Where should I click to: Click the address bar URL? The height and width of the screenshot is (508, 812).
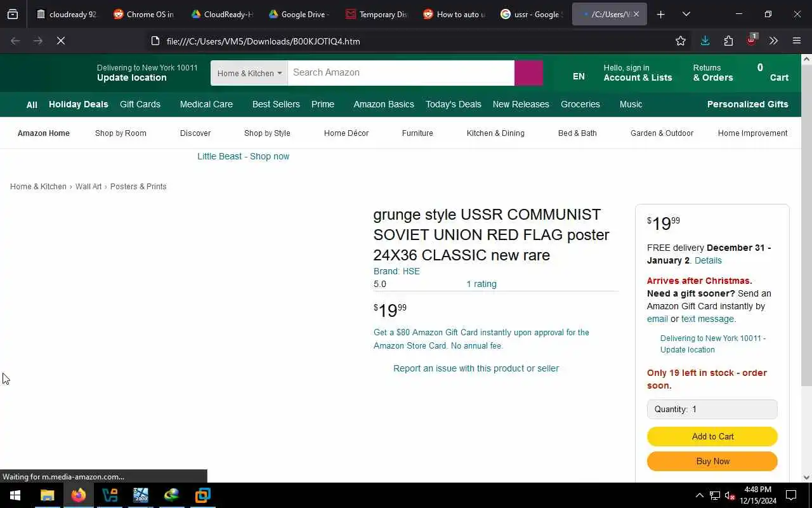pos(263,41)
